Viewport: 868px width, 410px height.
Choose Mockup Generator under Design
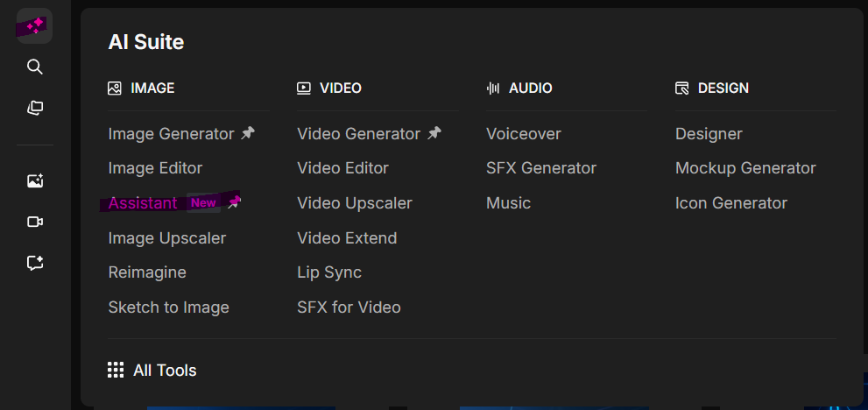(745, 168)
